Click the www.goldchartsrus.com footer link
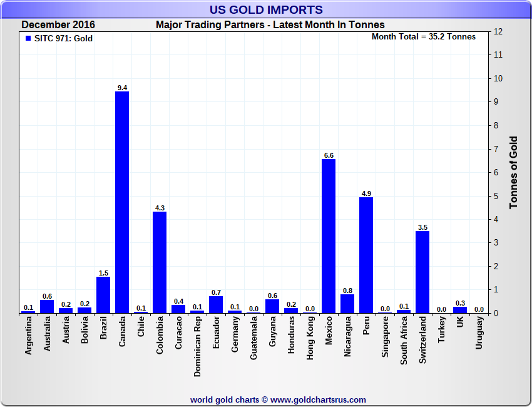 point(318,400)
